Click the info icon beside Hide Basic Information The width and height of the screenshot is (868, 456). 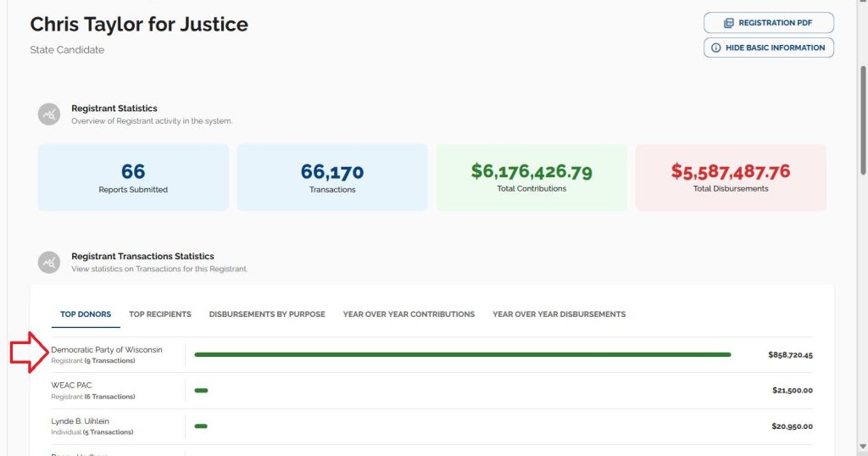[716, 48]
